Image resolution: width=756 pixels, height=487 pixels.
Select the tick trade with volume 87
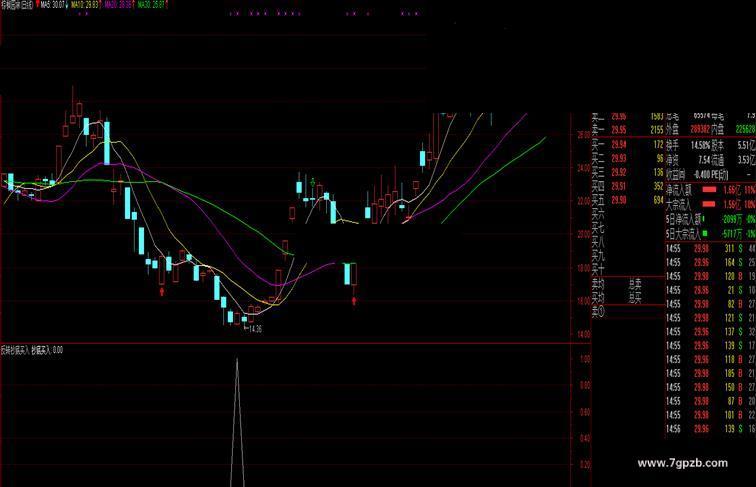[711, 401]
